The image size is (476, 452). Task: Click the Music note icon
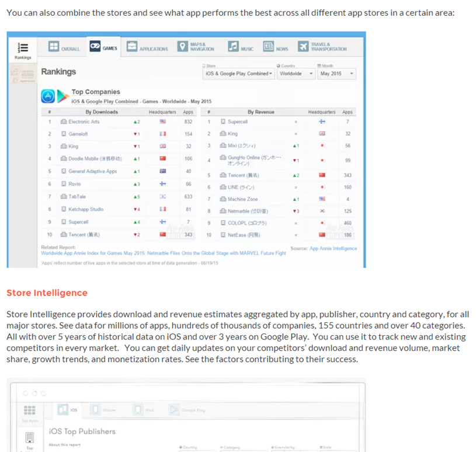[x=233, y=47]
